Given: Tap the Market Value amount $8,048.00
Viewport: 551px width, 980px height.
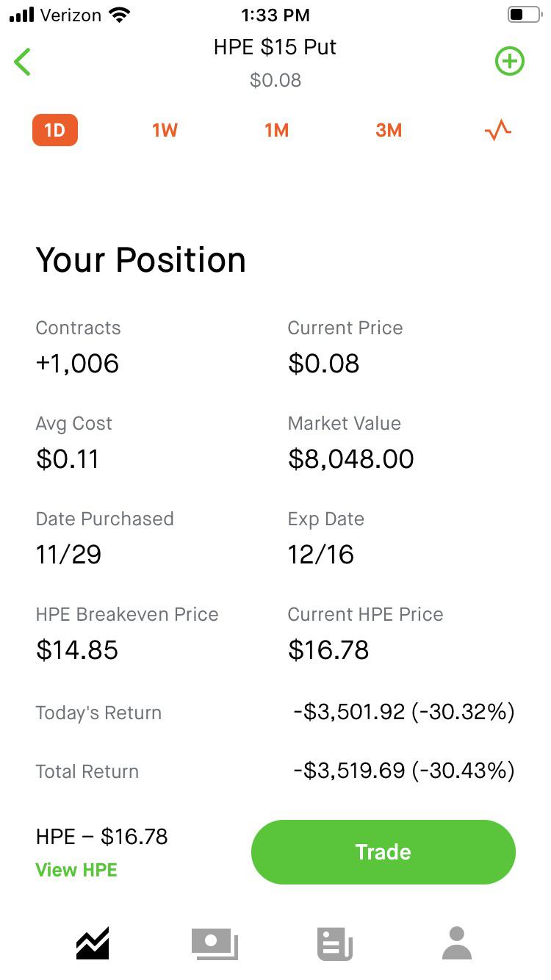Looking at the screenshot, I should point(351,459).
